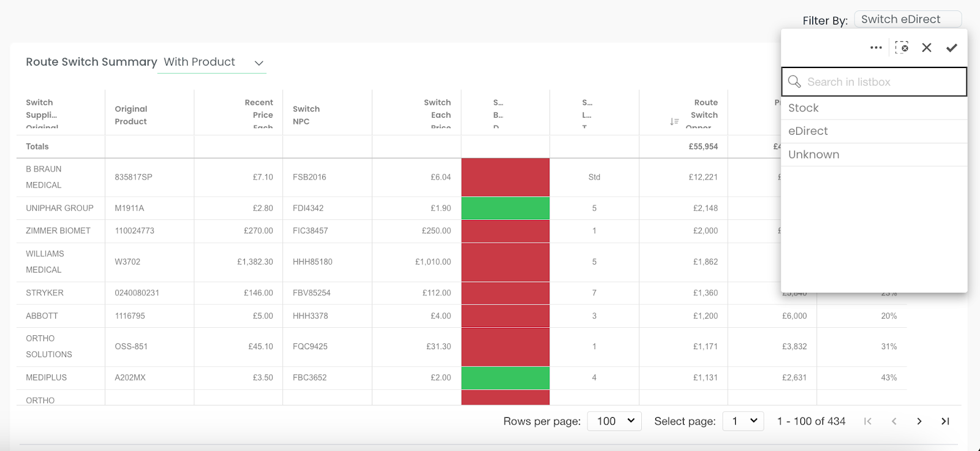
Task: Click the green cell in the MEDIPLUS row
Action: 505,377
